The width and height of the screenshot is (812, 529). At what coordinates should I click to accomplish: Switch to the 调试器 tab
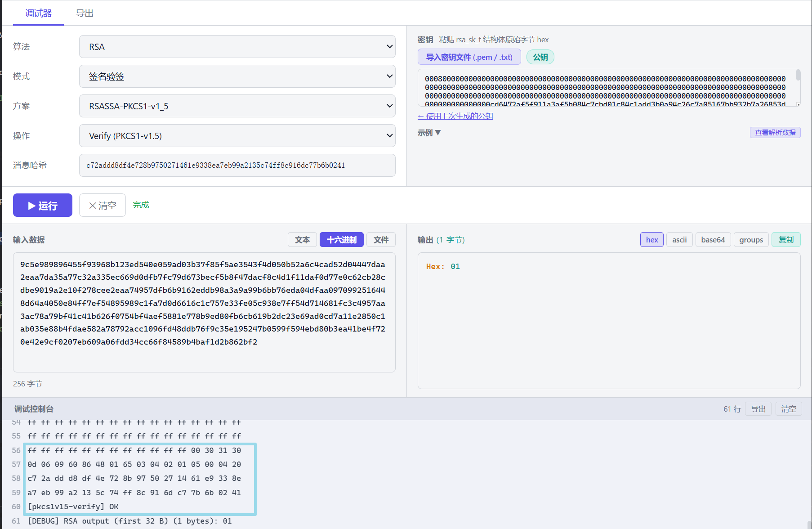[39, 13]
